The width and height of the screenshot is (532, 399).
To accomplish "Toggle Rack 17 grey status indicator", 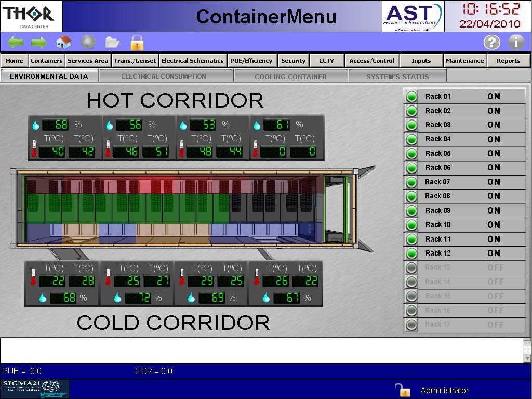I will [x=412, y=325].
